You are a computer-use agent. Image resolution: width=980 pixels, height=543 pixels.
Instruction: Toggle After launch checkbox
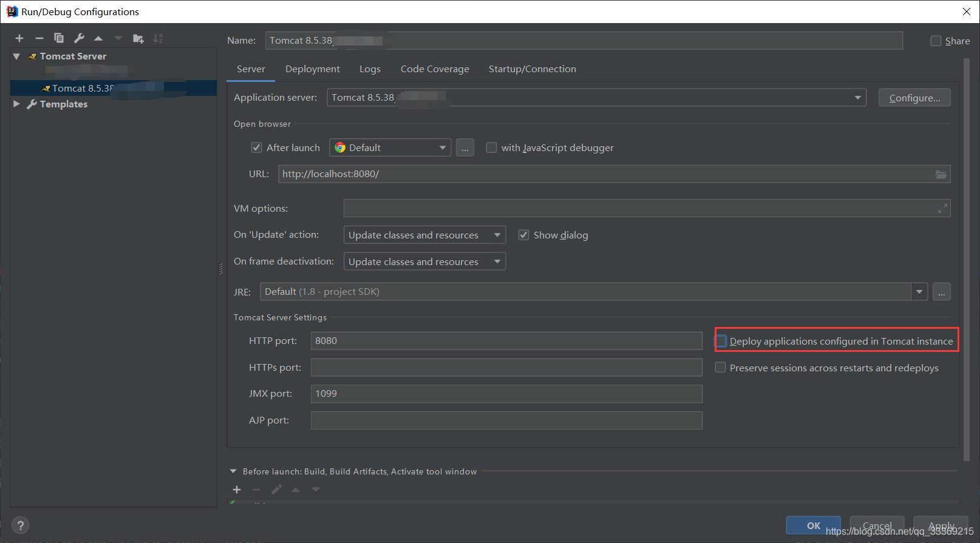tap(256, 147)
